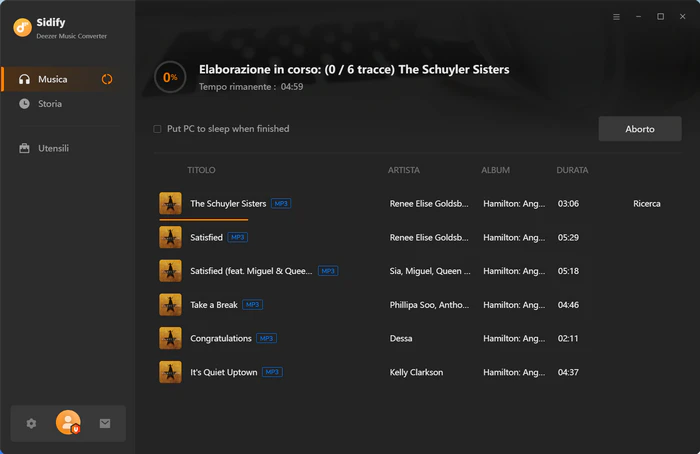
Task: Open the hamburger menu icon
Action: pos(616,17)
